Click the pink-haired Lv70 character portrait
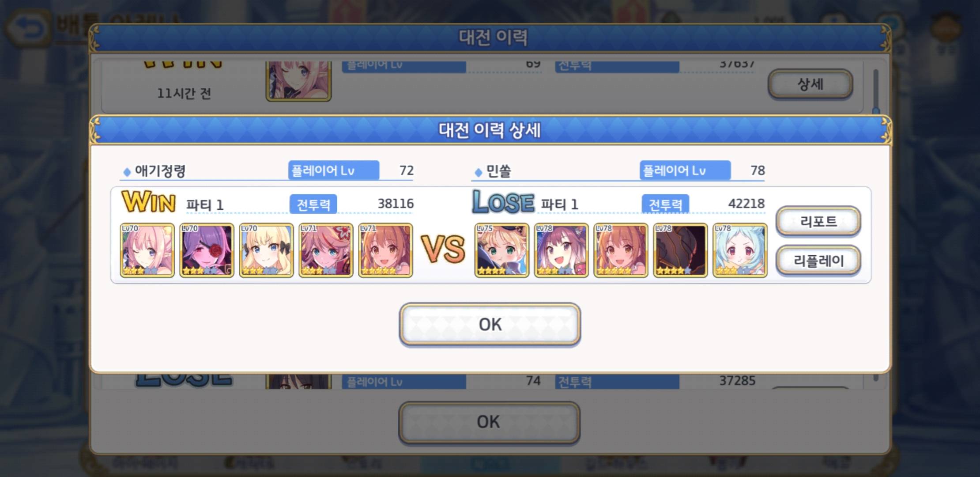Image resolution: width=980 pixels, height=477 pixels. 147,250
